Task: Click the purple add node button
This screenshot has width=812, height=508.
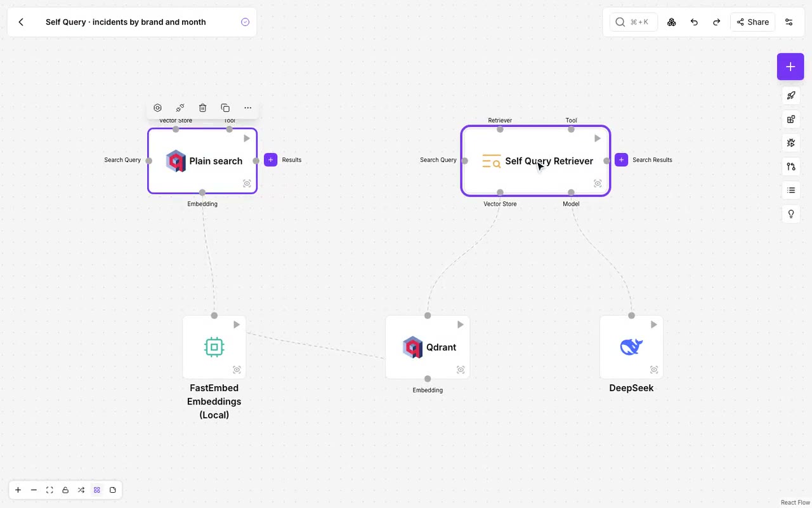Action: tap(790, 67)
